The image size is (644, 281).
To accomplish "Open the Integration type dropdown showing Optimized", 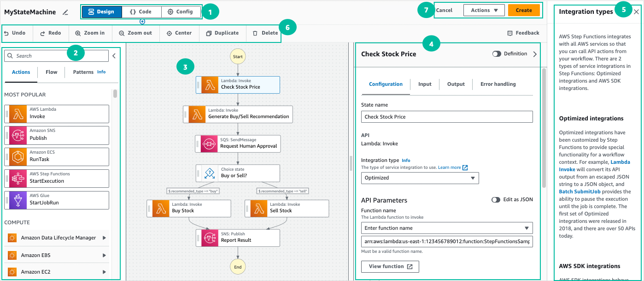I will pyautogui.click(x=419, y=178).
